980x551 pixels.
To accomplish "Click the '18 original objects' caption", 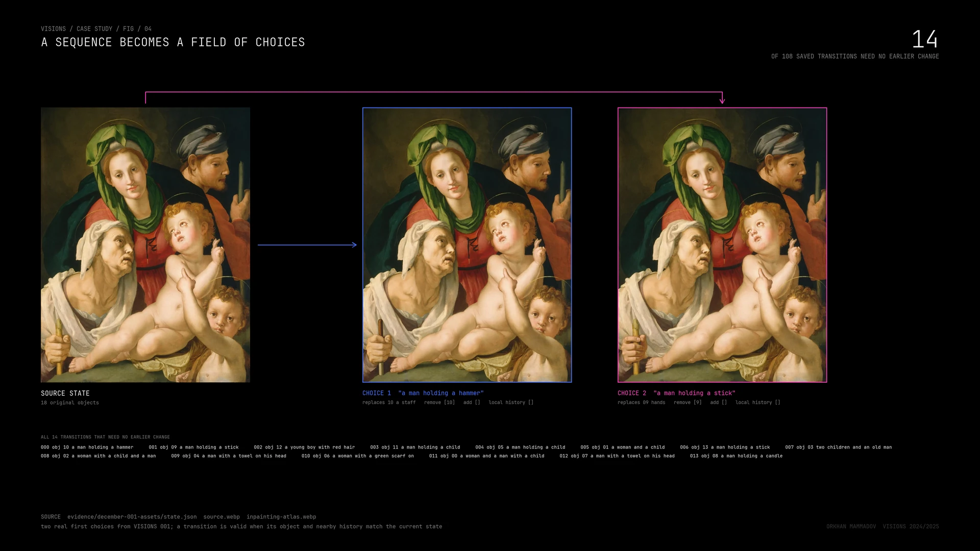I will 70,403.
